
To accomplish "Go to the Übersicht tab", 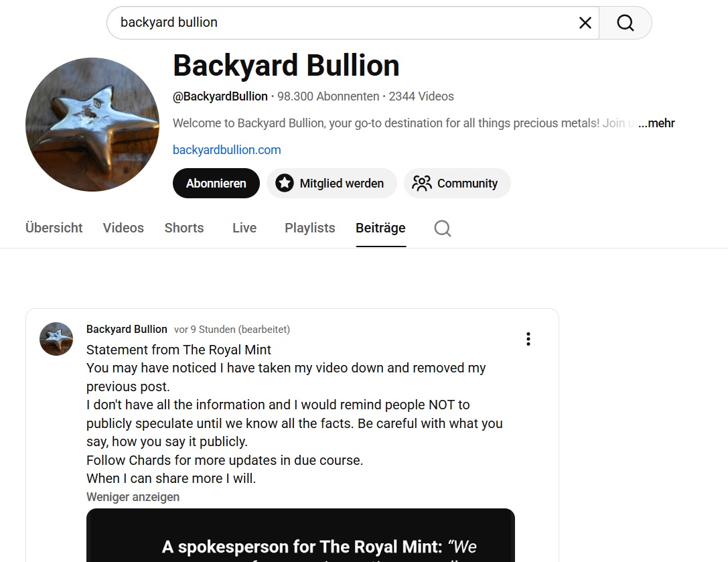I will click(54, 228).
